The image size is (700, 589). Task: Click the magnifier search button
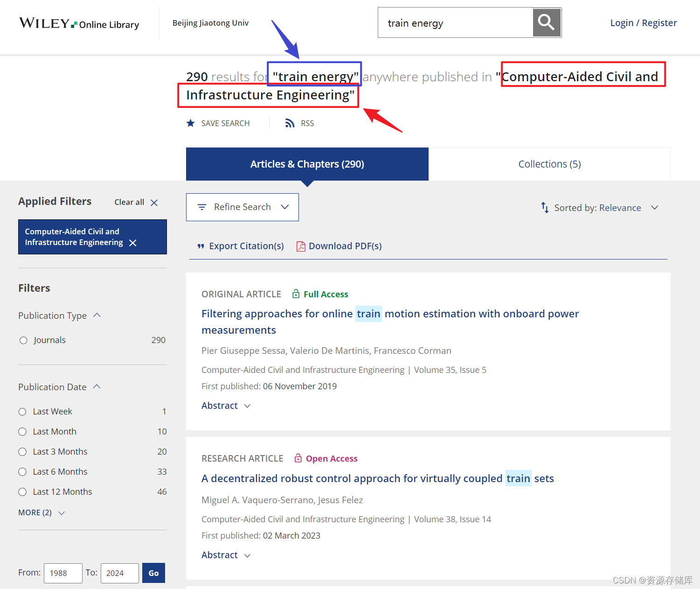pos(547,22)
